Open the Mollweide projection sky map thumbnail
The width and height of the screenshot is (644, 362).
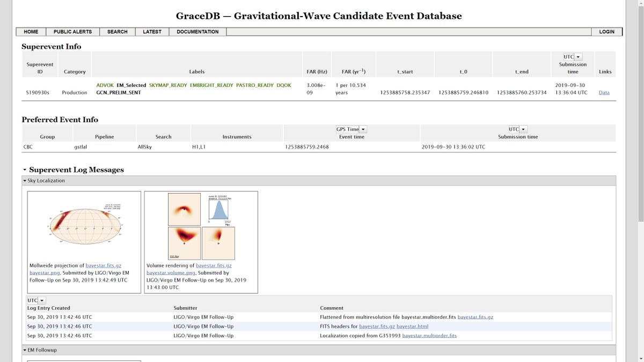point(84,226)
